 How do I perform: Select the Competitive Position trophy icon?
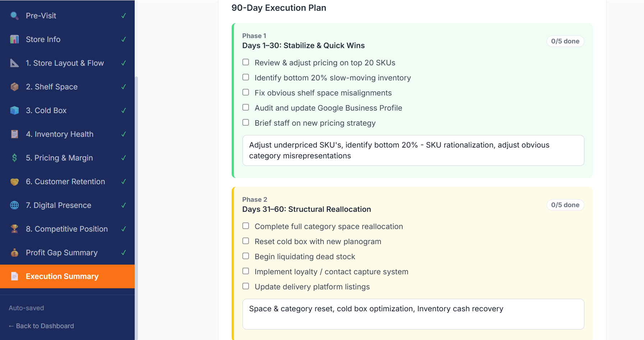pyautogui.click(x=14, y=229)
